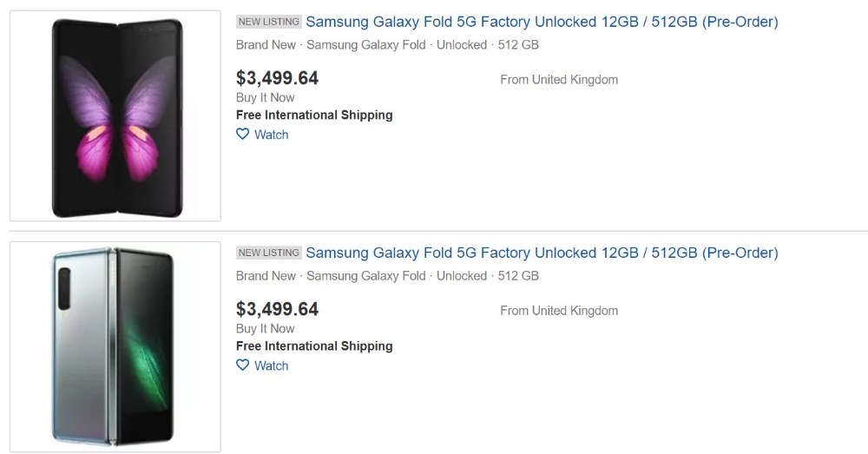Open the silver Galaxy Fold thumbnail
Screen dimensions: 868x454
click(x=115, y=347)
